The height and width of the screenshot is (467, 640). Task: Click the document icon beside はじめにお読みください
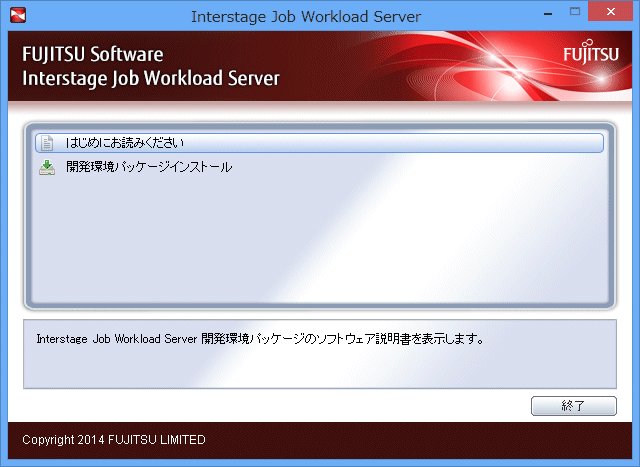[x=46, y=143]
